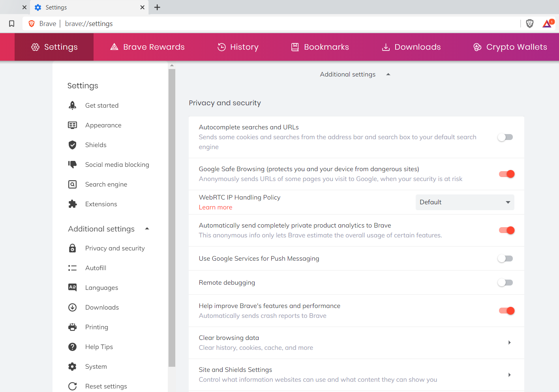
Task: Click the Brave Rewards triangle icon in toolbar
Action: pyautogui.click(x=547, y=24)
